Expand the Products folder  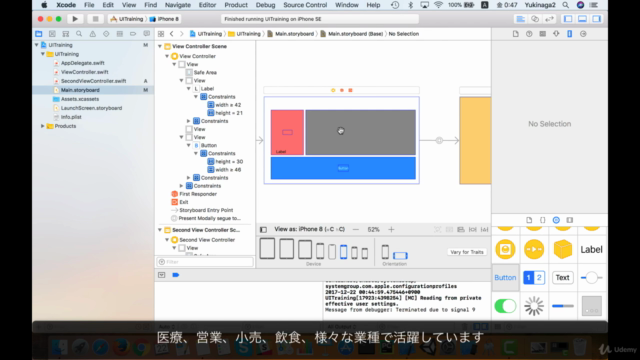pos(42,126)
